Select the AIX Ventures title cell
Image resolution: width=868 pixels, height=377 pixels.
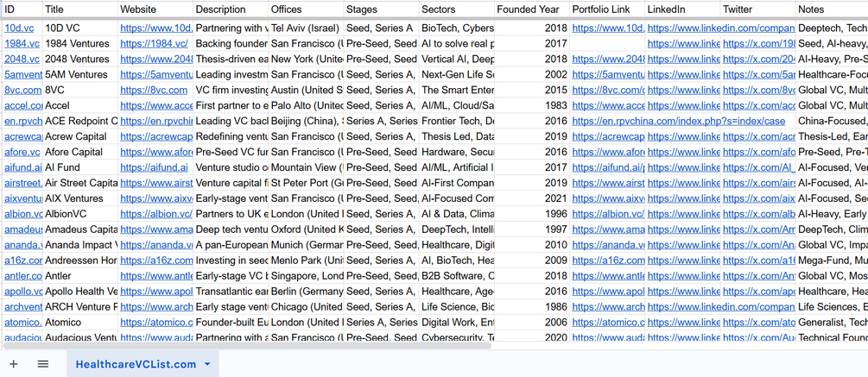pos(80,198)
